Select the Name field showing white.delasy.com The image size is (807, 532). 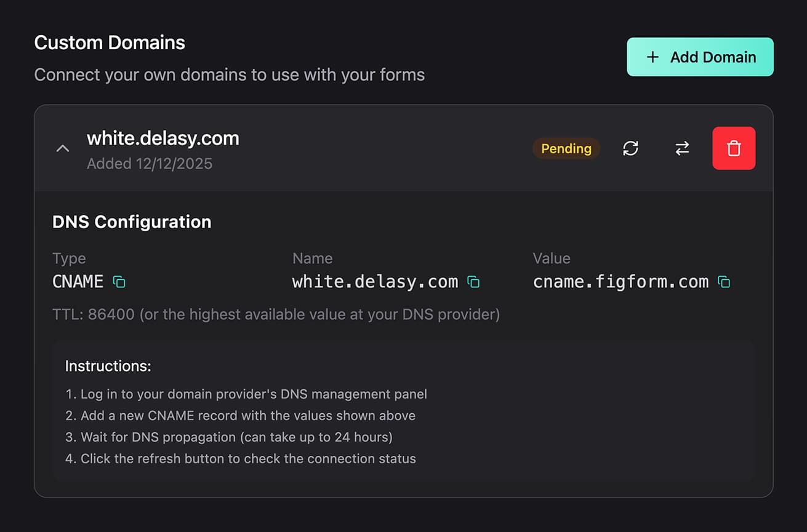click(374, 281)
